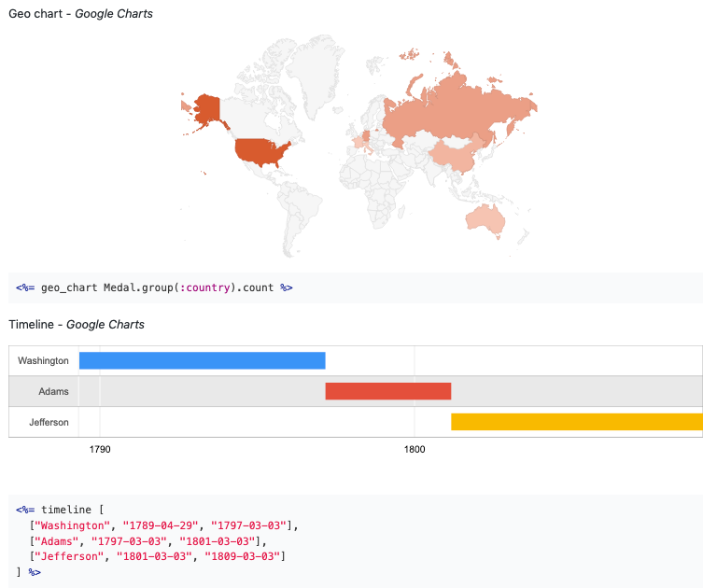The image size is (717, 588).
Task: Click the 1790 axis label
Action: click(100, 449)
